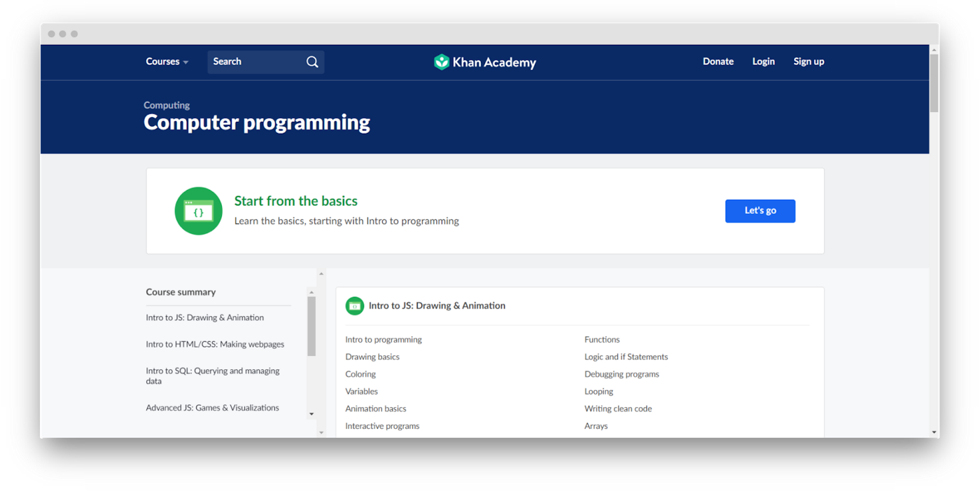Select Intro to HTML/CSS: Making webpages in sidebar
Viewport: 980px width, 496px height.
[215, 344]
